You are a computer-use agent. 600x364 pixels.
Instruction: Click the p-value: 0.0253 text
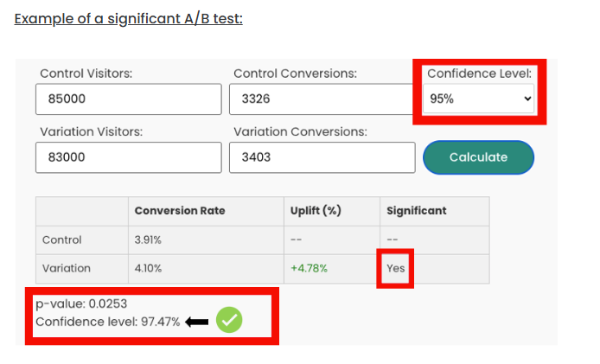85,303
